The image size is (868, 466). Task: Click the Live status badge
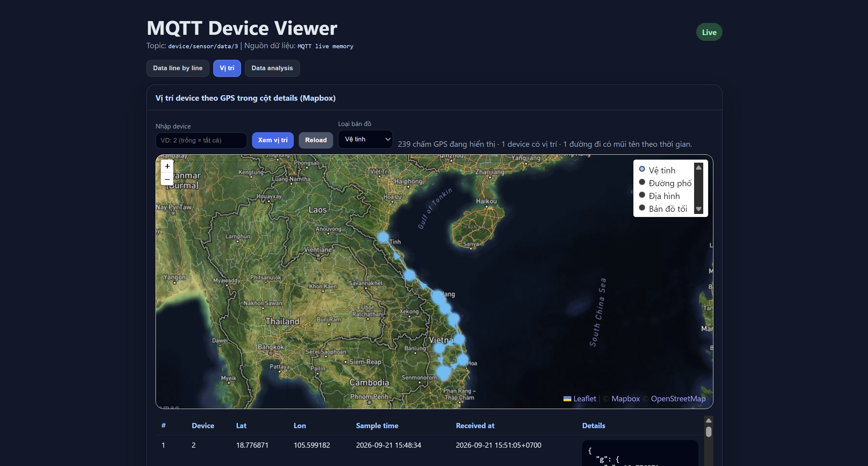click(x=709, y=32)
